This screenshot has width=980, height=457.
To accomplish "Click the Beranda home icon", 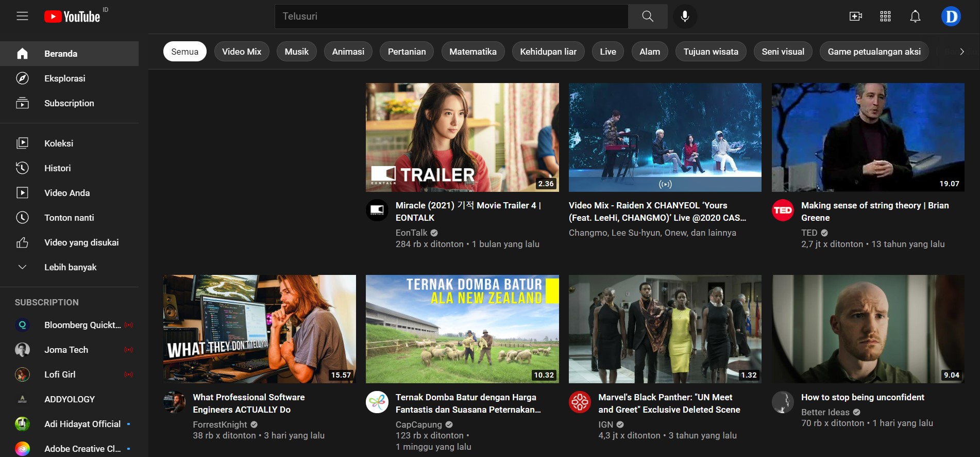I will pos(22,54).
